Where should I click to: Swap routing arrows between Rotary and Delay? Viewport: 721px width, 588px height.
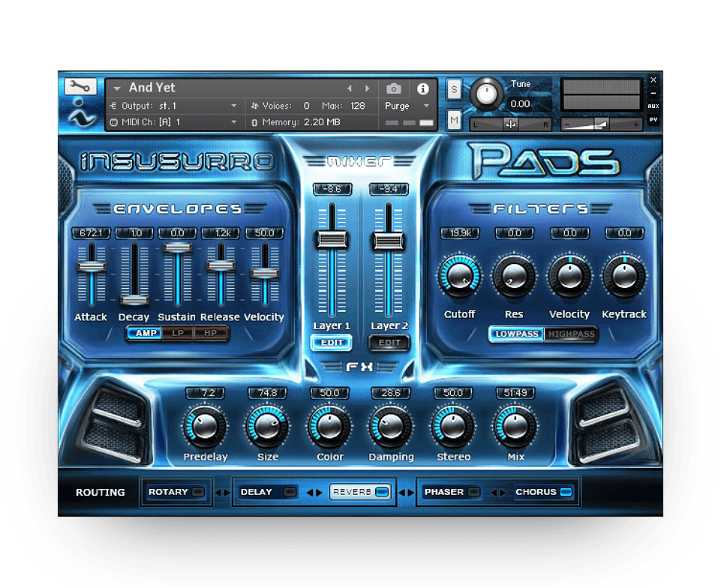click(x=222, y=493)
